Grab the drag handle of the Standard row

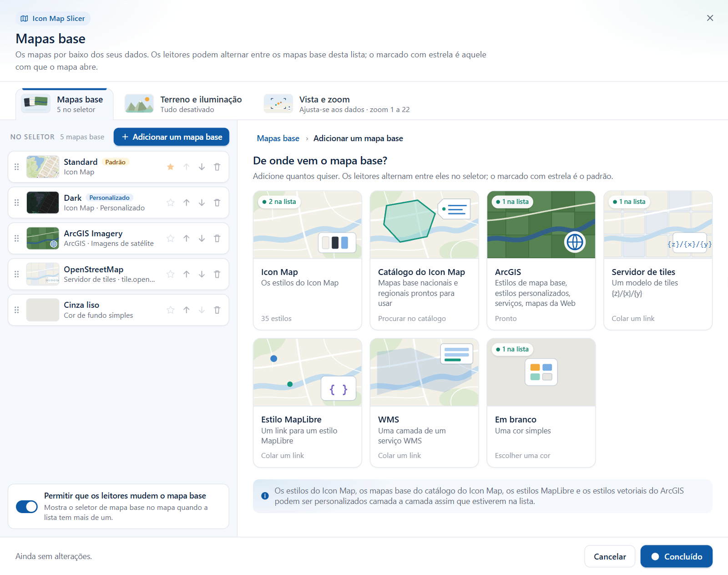(17, 167)
